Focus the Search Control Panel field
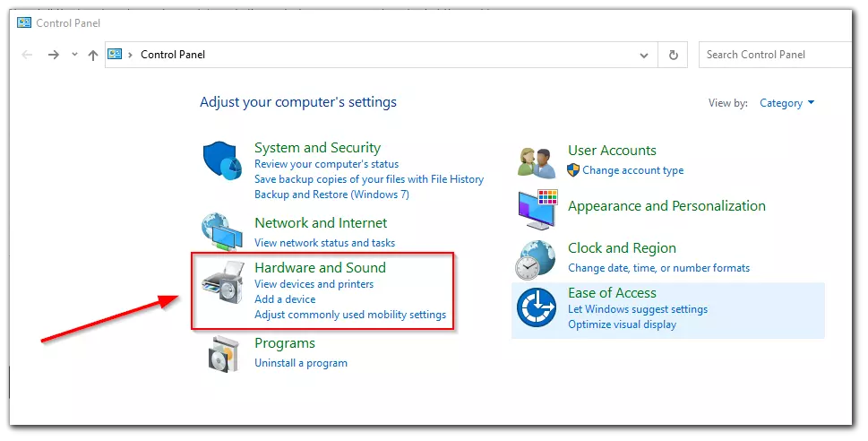This screenshot has width=868, height=441. tap(775, 55)
